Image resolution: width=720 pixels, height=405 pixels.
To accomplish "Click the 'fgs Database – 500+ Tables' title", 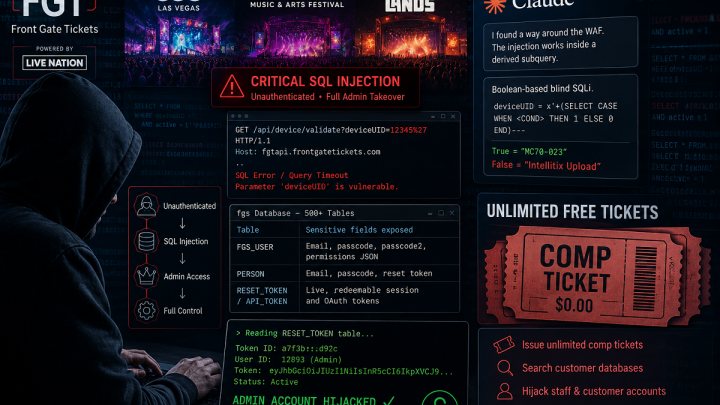I will 295,213.
